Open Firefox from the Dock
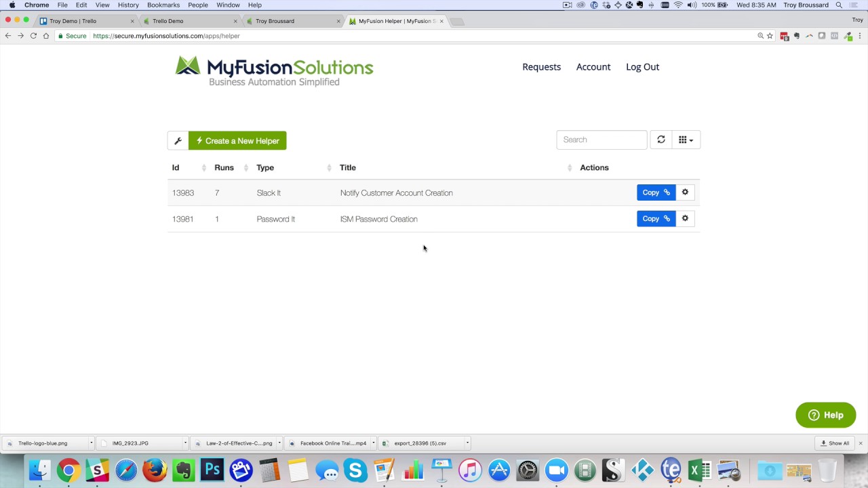 click(x=155, y=470)
